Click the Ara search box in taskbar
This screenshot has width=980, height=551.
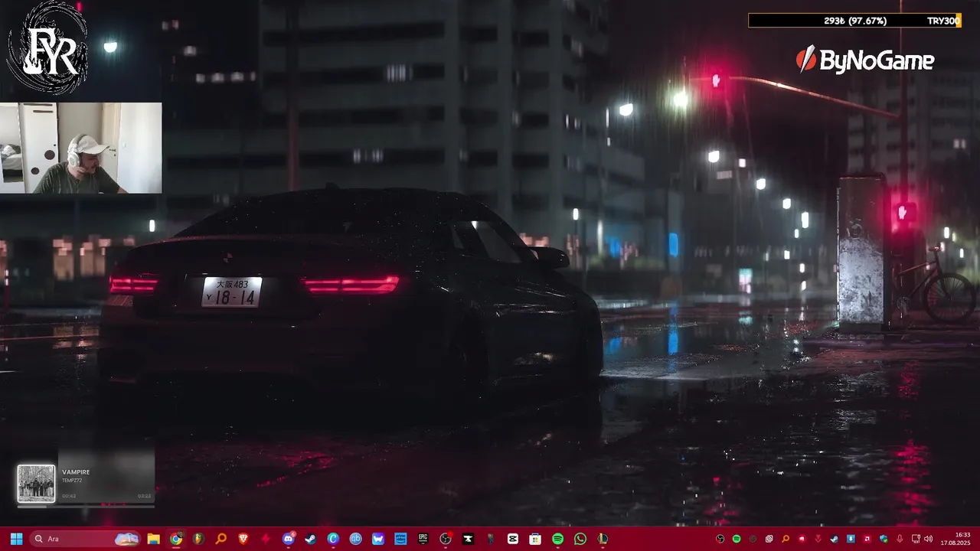coord(86,539)
